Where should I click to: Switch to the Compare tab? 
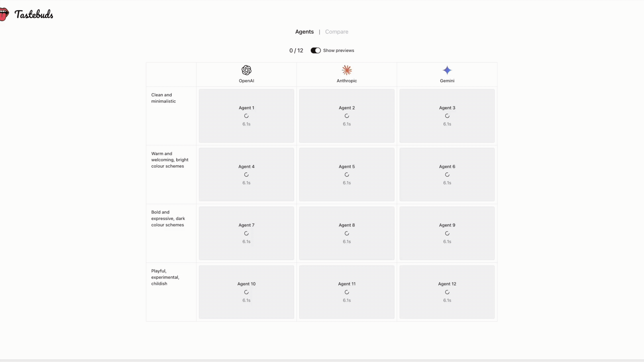click(336, 32)
